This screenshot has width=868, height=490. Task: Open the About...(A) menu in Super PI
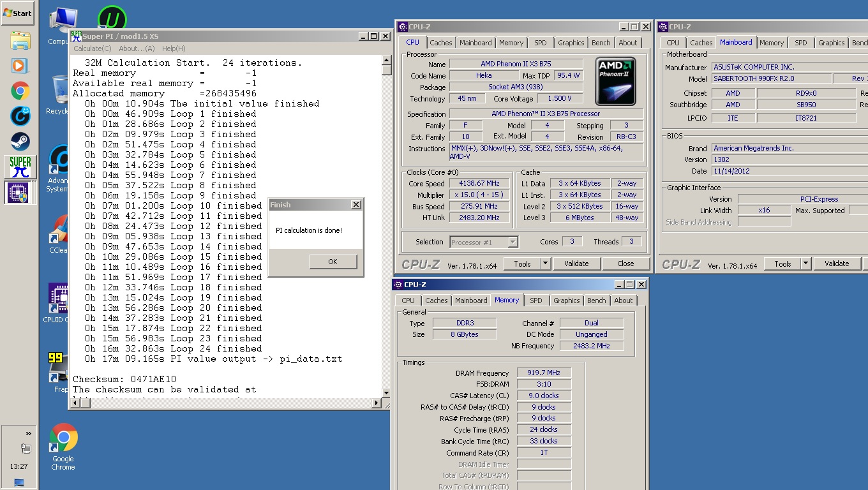click(x=137, y=48)
